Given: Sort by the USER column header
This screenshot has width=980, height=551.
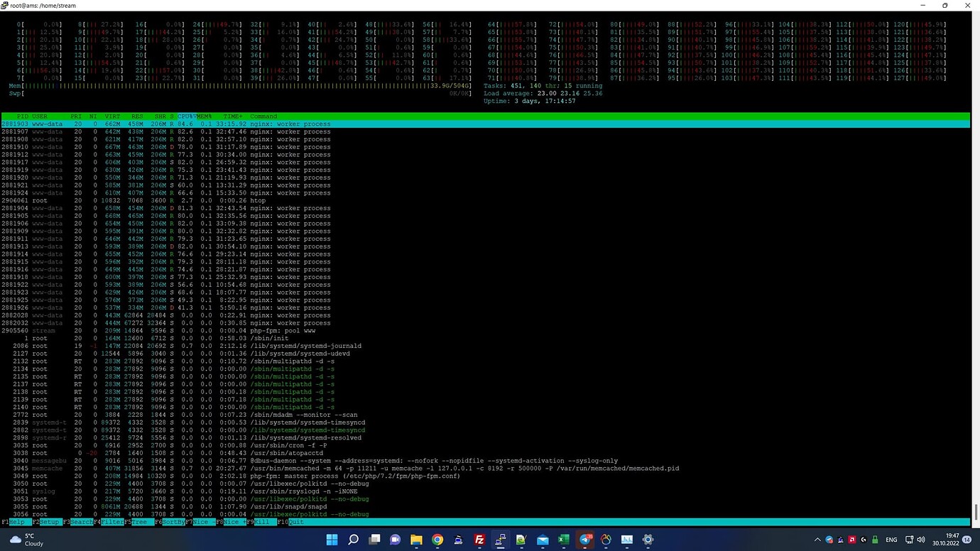Looking at the screenshot, I should (40, 116).
